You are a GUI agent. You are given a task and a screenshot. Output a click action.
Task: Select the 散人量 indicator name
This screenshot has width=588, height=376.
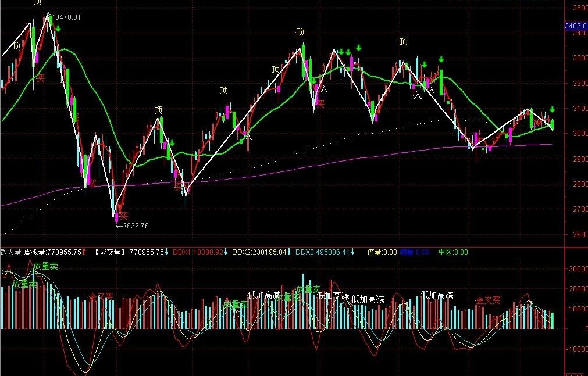[11, 252]
